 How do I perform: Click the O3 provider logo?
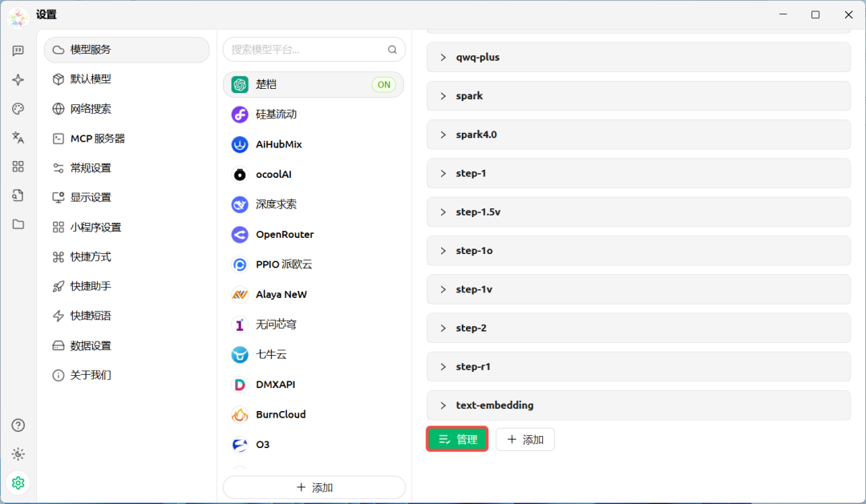[240, 445]
